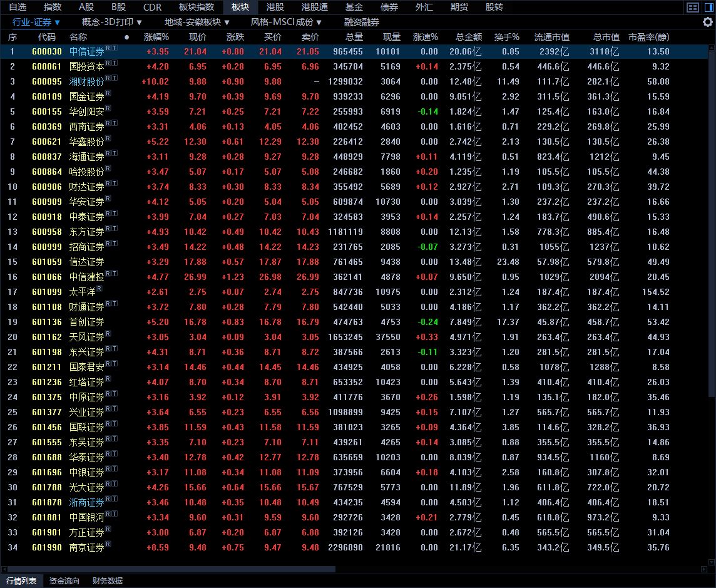Select stock 招商证券
The width and height of the screenshot is (716, 588).
pyautogui.click(x=87, y=247)
